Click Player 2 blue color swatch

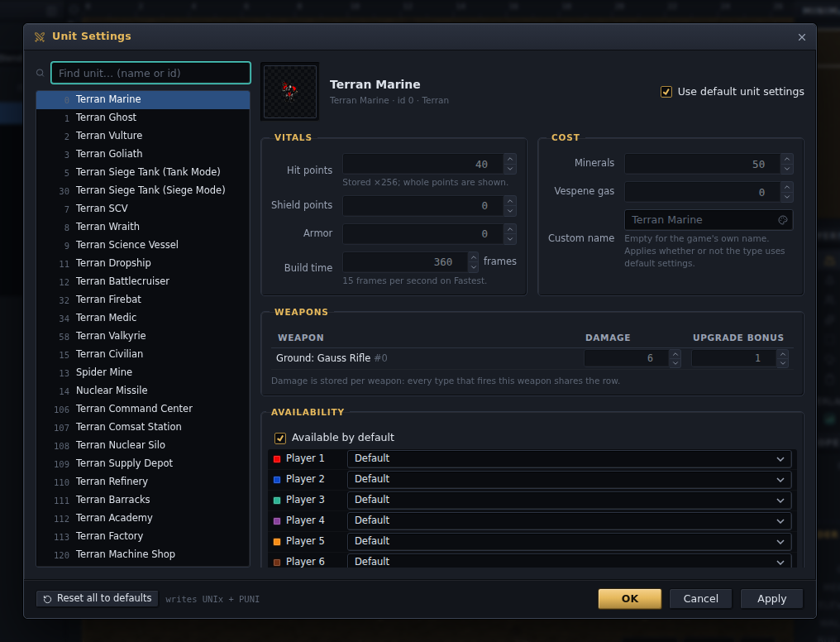click(277, 480)
